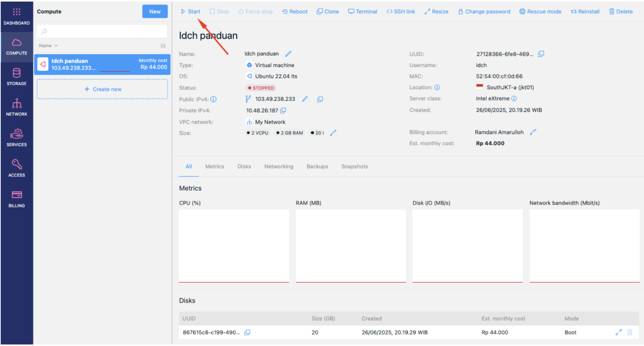The height and width of the screenshot is (346, 644).
Task: Click the SouthJKT-a (jkt01) location value
Action: coord(510,88)
